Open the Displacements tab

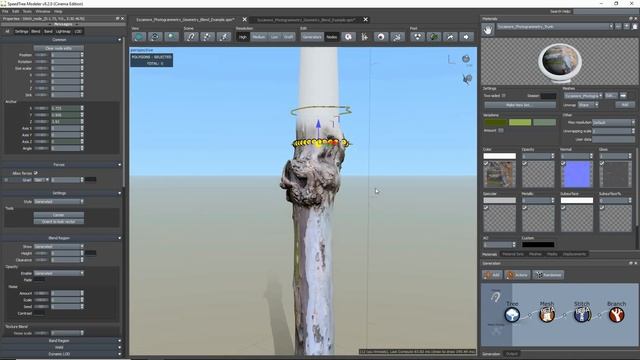(574, 254)
